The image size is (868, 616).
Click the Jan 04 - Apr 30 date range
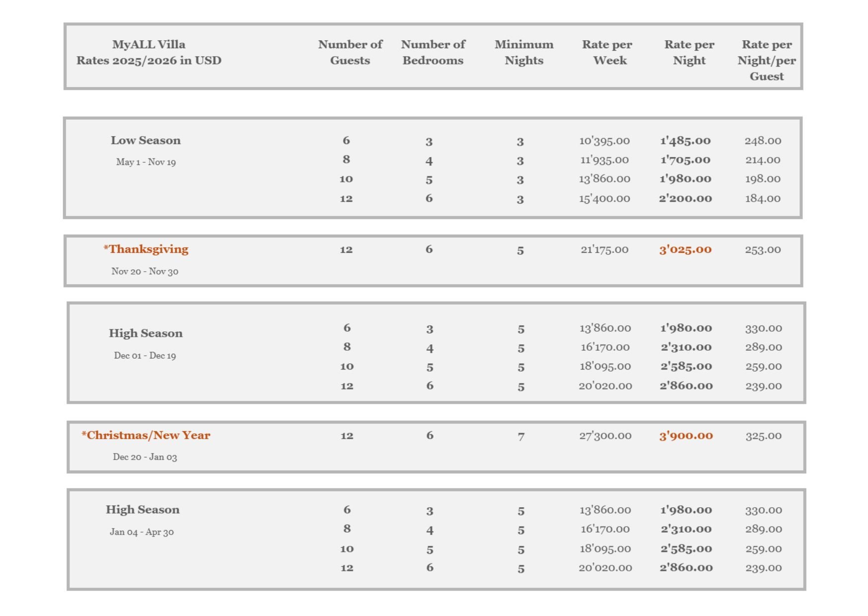coord(142,532)
